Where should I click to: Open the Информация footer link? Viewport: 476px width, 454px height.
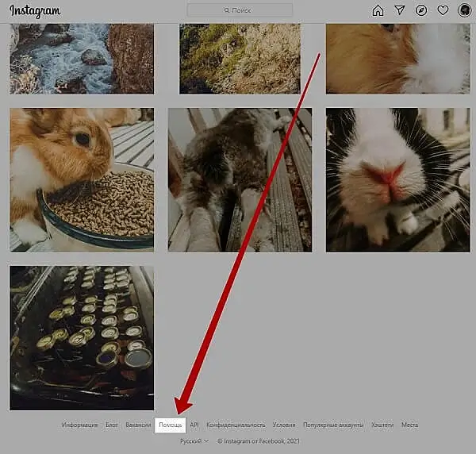pyautogui.click(x=79, y=425)
